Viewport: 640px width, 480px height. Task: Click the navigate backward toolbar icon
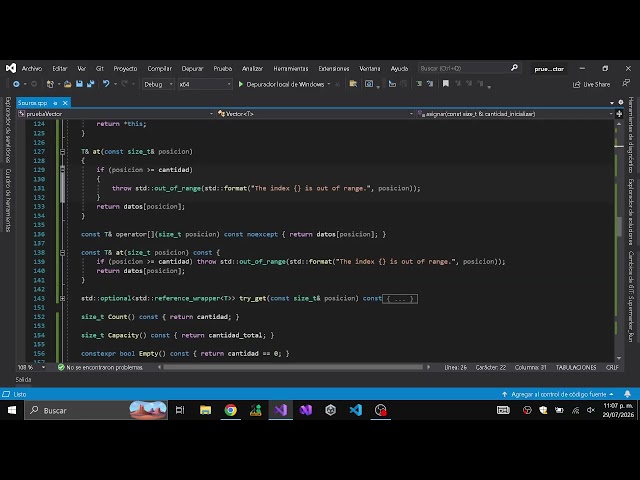(x=16, y=84)
